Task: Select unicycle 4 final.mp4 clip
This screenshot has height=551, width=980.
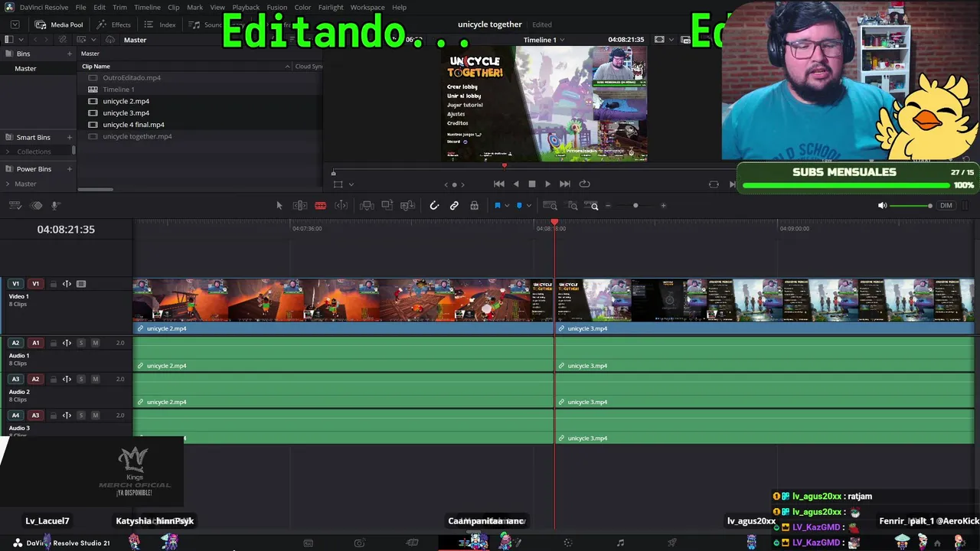Action: 133,125
